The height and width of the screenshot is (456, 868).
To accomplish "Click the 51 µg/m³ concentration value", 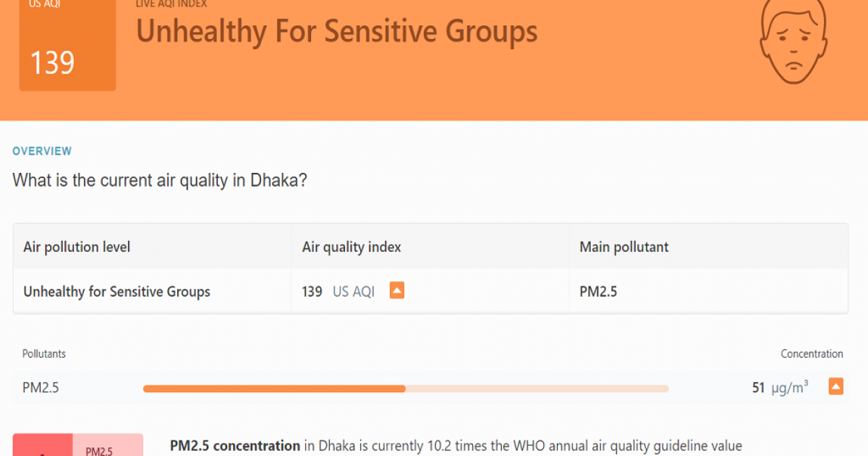I will pyautogui.click(x=780, y=387).
